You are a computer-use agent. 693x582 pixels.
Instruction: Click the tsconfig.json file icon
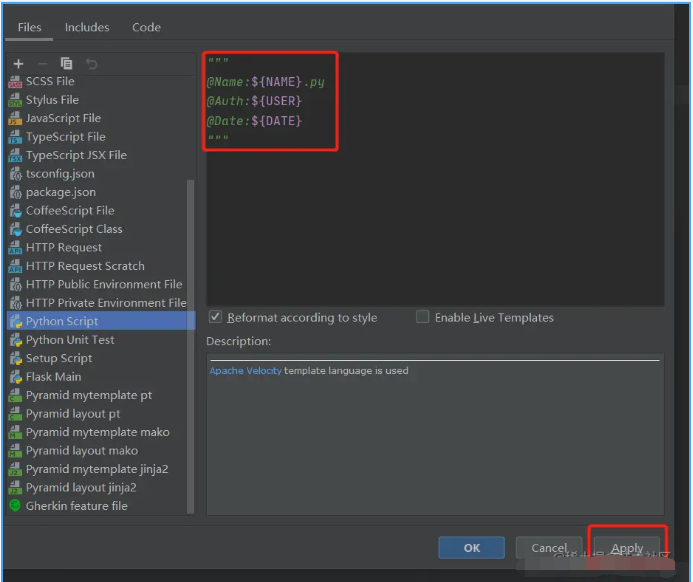pyautogui.click(x=15, y=174)
